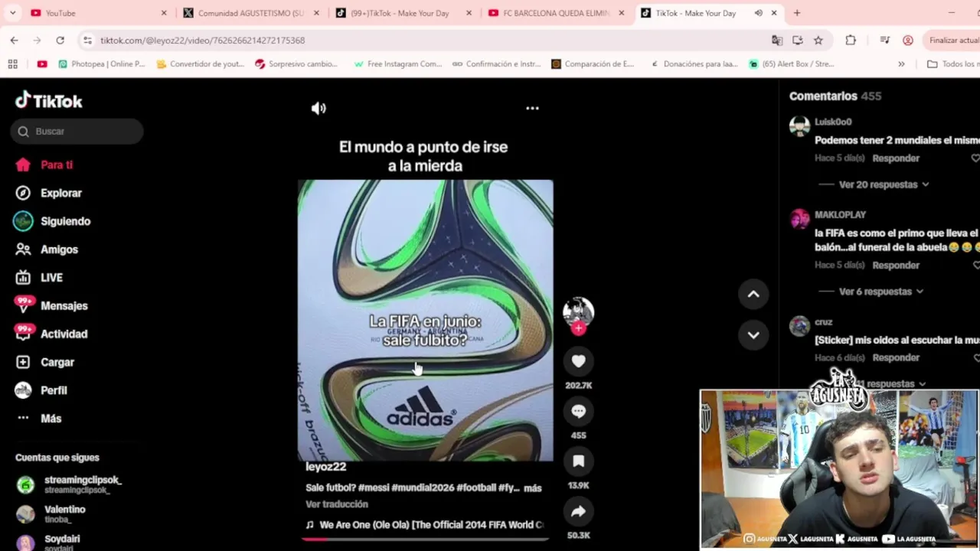Bookmark this page with the star icon
Viewport: 980px width, 551px height.
tap(818, 40)
